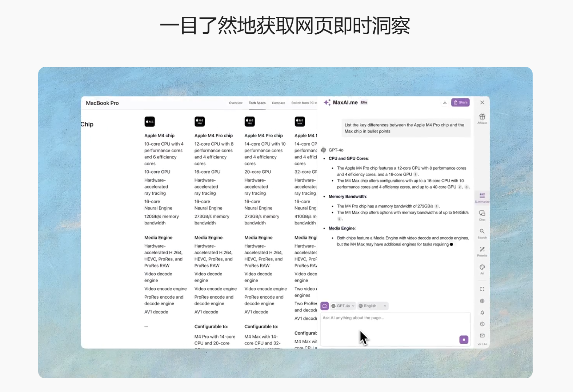Screen dimensions: 573x392
Task: Click '120GB/s memory bandwidth' text
Action: coord(161,220)
